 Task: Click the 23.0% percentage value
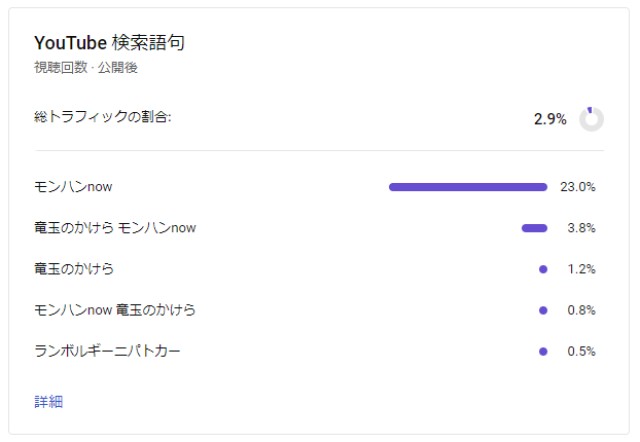coord(580,187)
